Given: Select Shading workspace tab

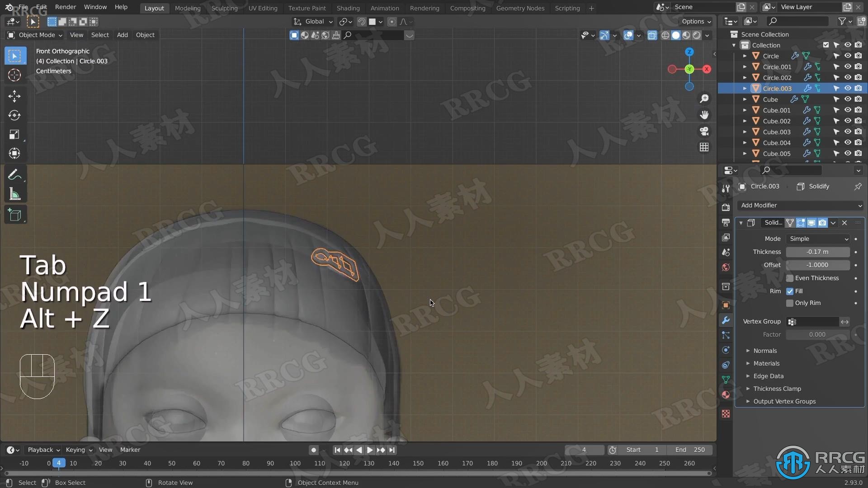Looking at the screenshot, I should 347,8.
